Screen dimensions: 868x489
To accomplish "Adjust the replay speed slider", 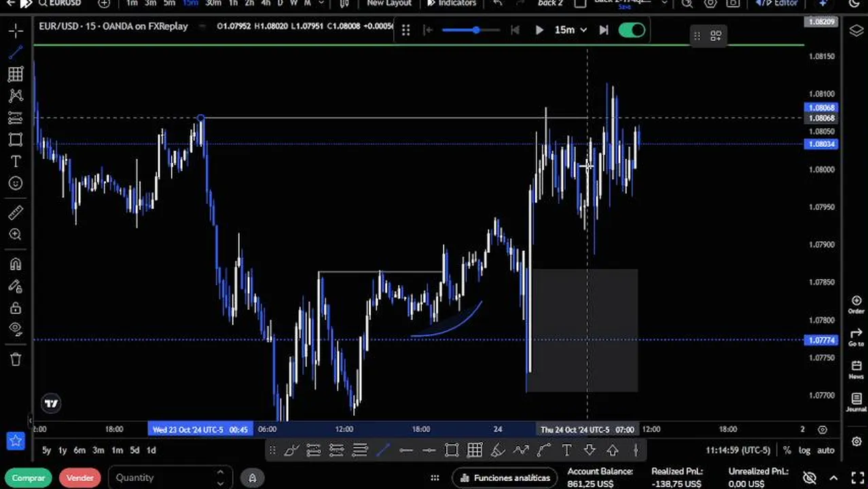I will pos(470,30).
